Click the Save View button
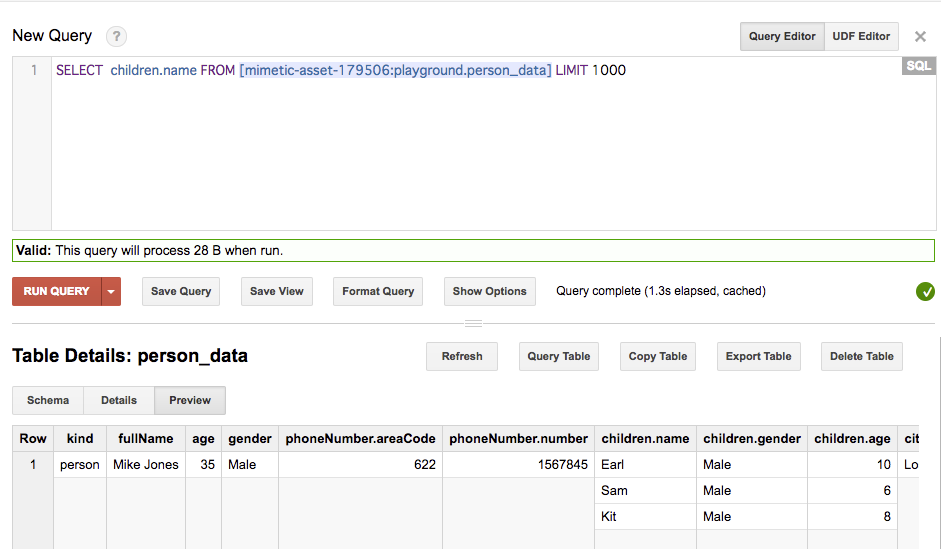The height and width of the screenshot is (549, 941). (x=277, y=292)
